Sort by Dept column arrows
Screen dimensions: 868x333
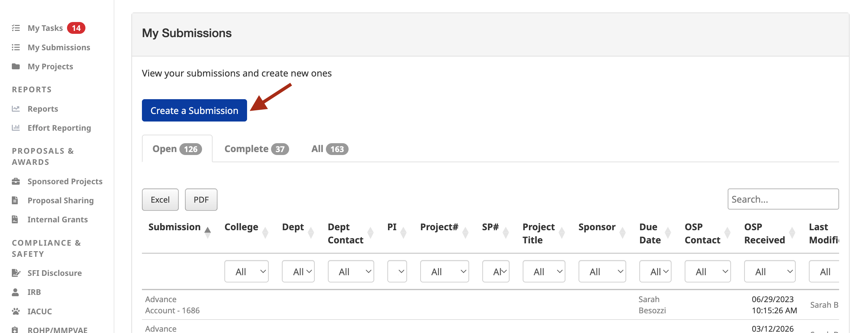(x=311, y=232)
